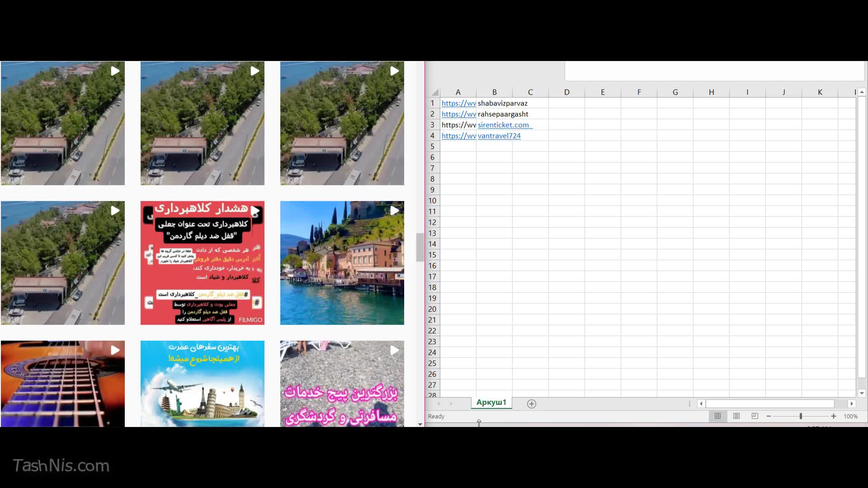Viewport: 868px width, 488px height.
Task: Switch to Normal view in status bar
Action: [x=717, y=416]
